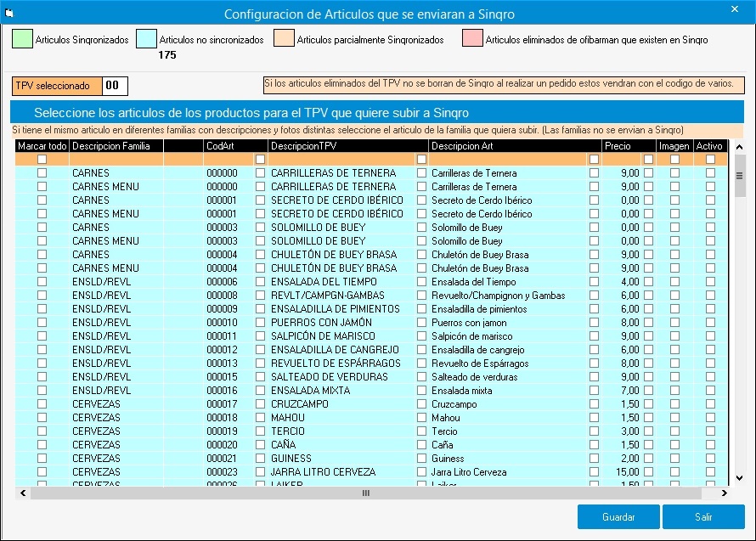Mark the MAHOU row's first checkbox
Image resolution: width=756 pixels, height=541 pixels.
pos(42,418)
